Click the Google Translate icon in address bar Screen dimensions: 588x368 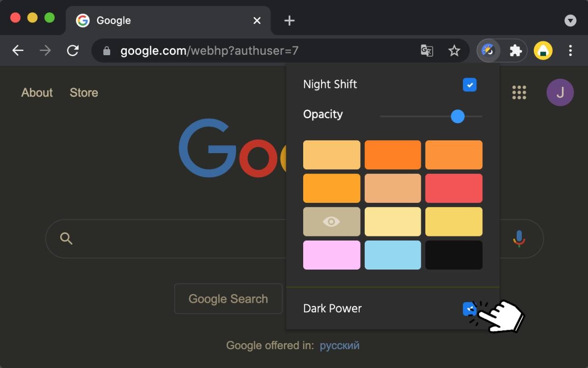[x=427, y=50]
